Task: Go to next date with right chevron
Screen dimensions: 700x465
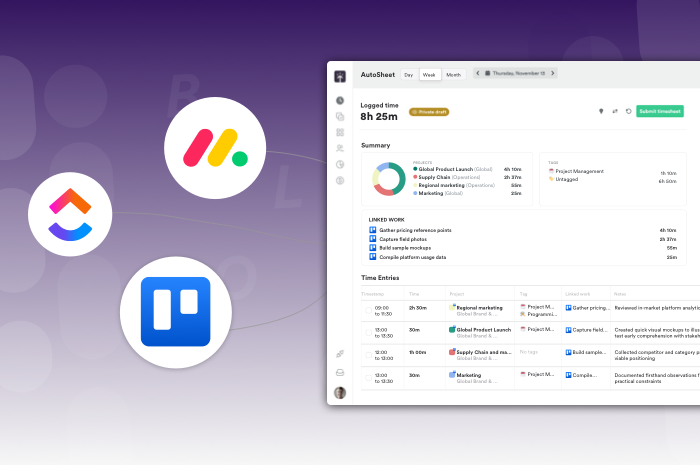Action: (x=553, y=73)
